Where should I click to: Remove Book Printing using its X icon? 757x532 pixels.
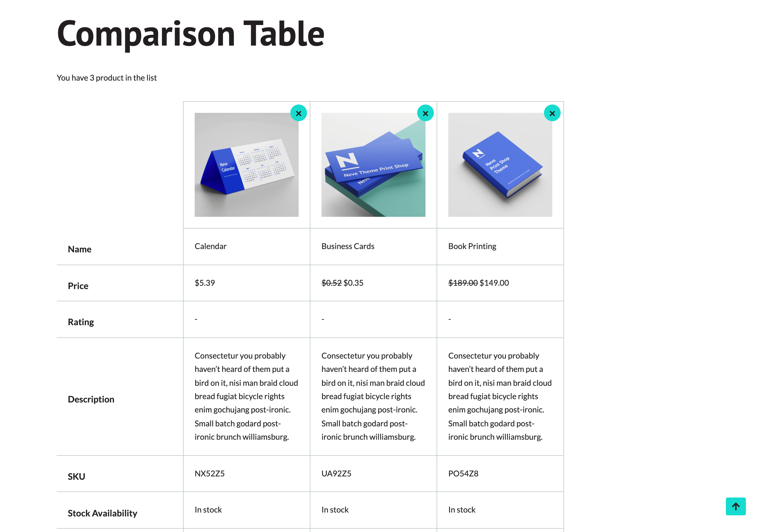tap(552, 113)
